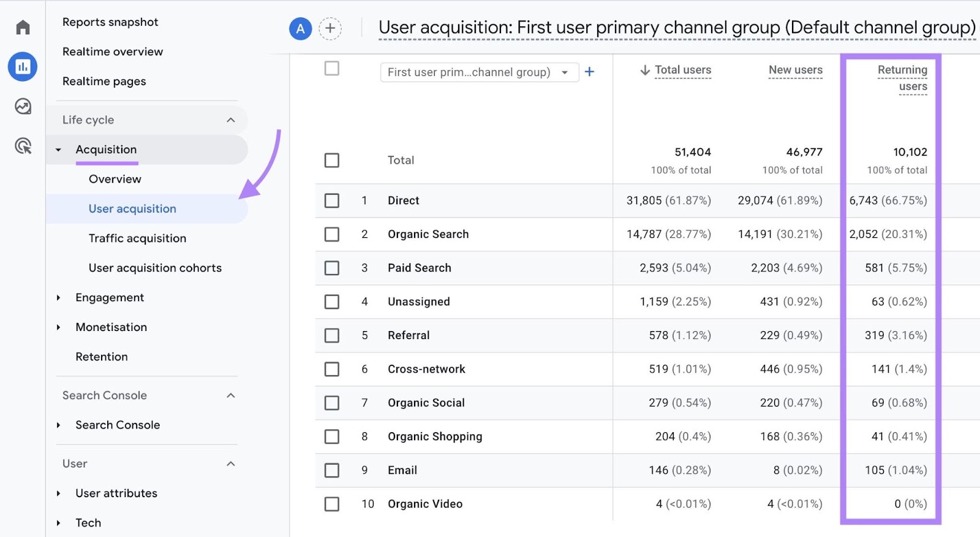The width and height of the screenshot is (980, 537).
Task: Collapse the Search Console section chevron
Action: (230, 395)
